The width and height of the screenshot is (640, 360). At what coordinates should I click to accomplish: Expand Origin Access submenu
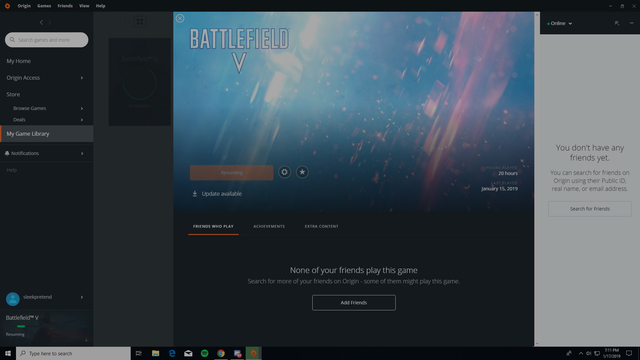click(x=82, y=78)
